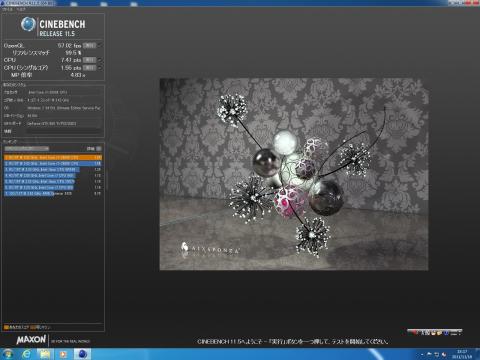Click the floating language bar

pos(435,332)
